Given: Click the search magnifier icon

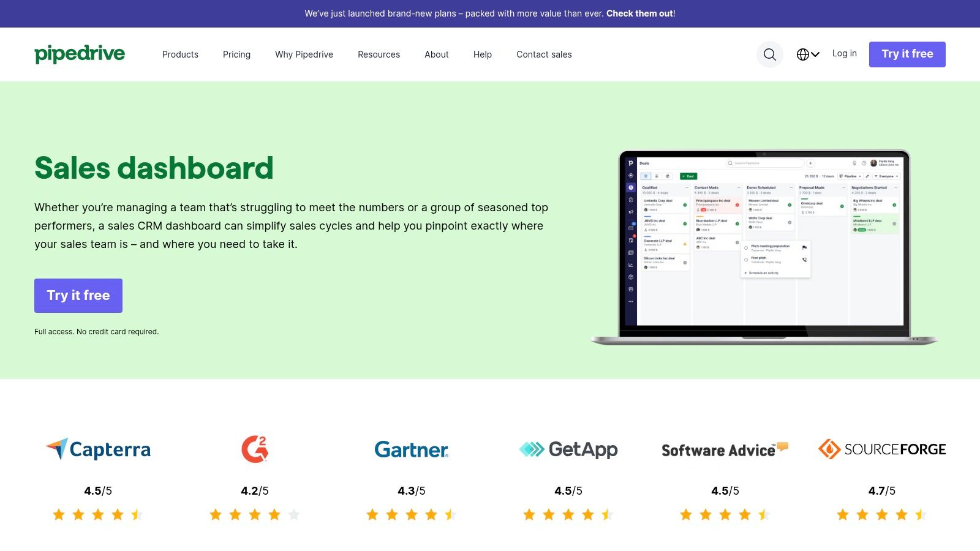Looking at the screenshot, I should tap(770, 54).
